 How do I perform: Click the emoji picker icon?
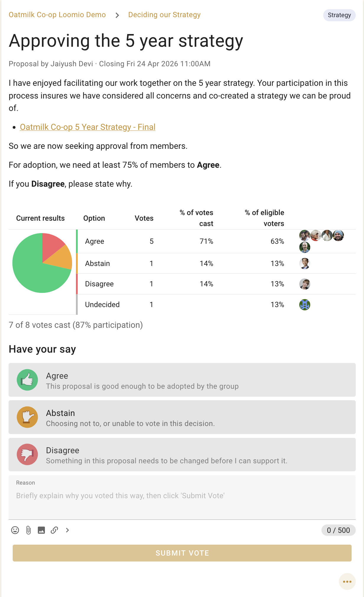(x=15, y=530)
